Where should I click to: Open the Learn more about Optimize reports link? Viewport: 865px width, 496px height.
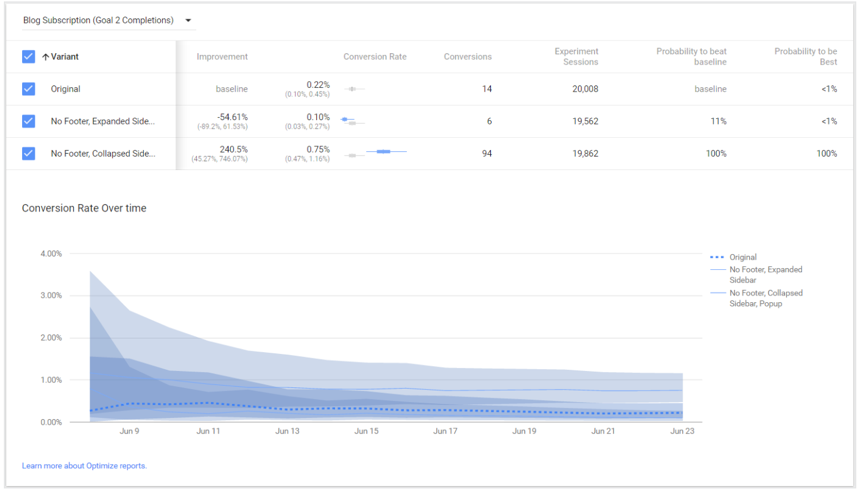(x=84, y=466)
